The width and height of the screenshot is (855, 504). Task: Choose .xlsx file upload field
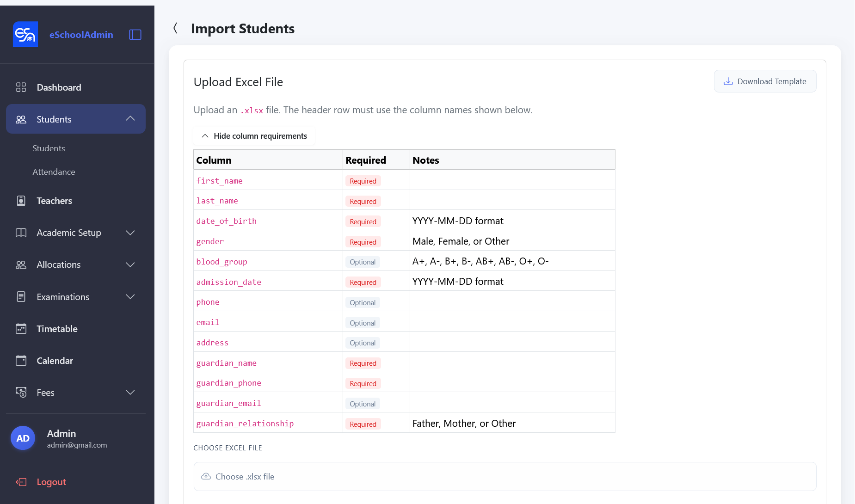[505, 476]
